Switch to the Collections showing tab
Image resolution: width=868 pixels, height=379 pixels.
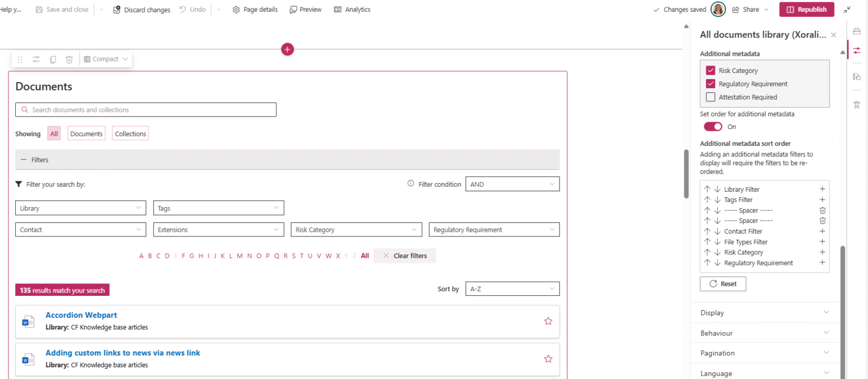coord(131,134)
